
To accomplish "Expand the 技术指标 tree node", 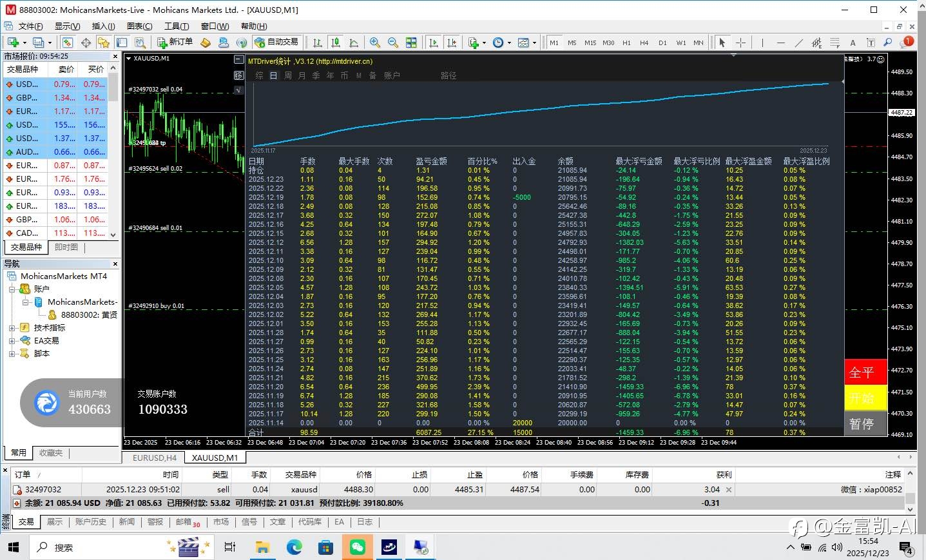I will 12,328.
